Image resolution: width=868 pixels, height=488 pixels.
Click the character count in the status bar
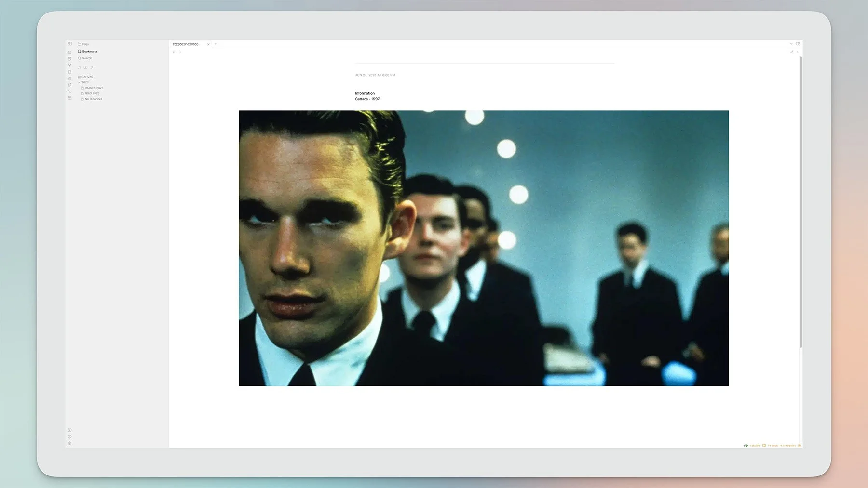787,446
